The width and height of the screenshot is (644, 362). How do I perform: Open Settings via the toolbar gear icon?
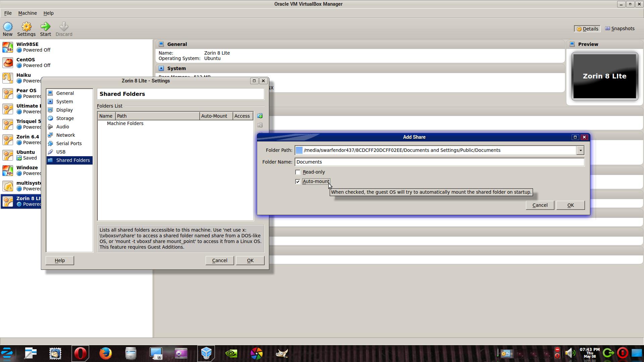[x=26, y=27]
